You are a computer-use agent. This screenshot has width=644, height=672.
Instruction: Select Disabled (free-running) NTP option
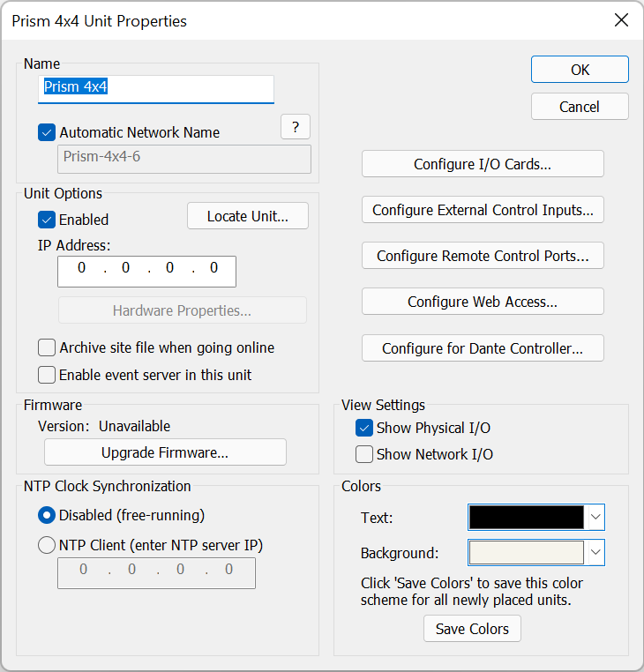[x=47, y=515]
